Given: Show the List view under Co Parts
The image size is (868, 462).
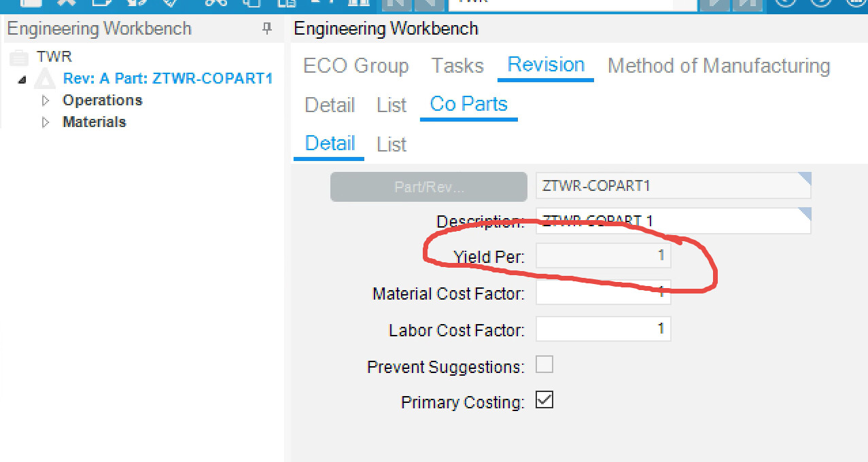Looking at the screenshot, I should (x=392, y=144).
